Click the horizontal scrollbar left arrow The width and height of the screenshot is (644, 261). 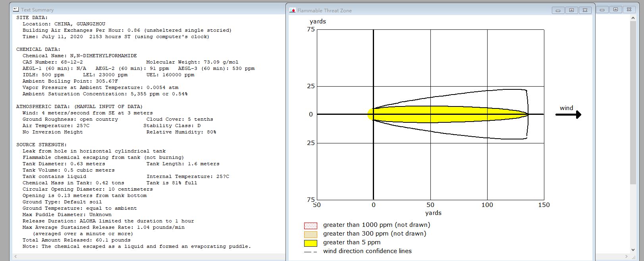click(x=16, y=257)
